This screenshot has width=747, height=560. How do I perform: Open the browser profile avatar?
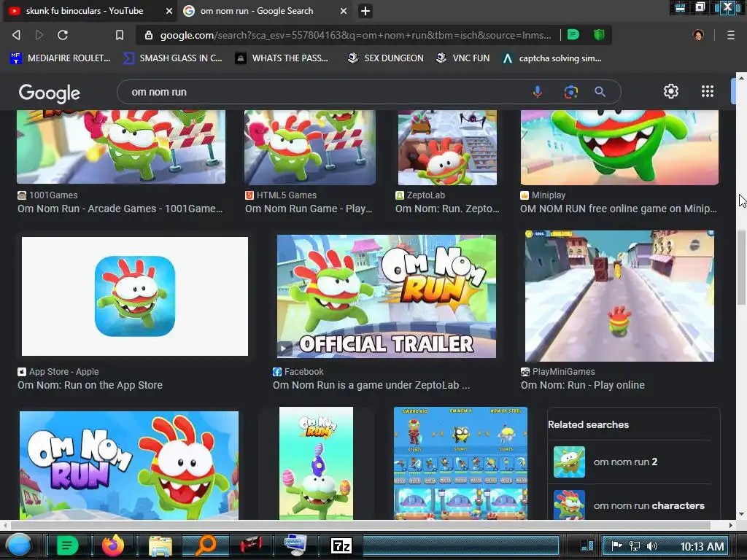[x=698, y=35]
